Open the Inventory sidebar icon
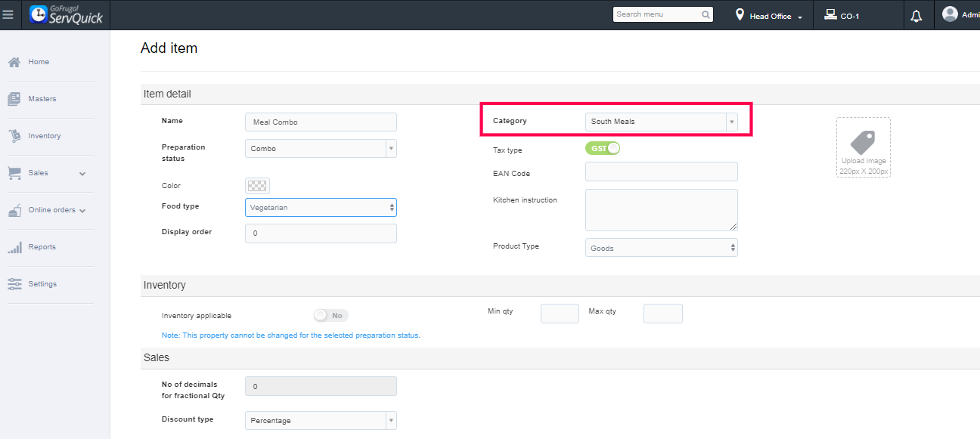The height and width of the screenshot is (439, 980). pyautogui.click(x=14, y=136)
